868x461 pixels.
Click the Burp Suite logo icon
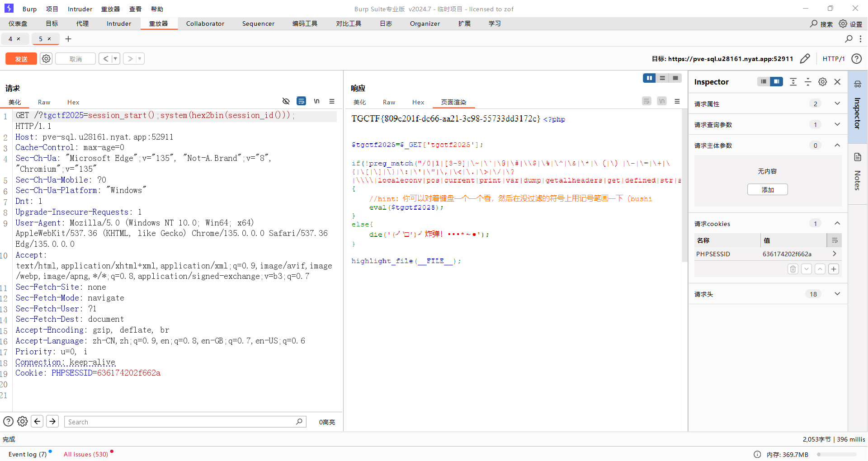[9, 8]
